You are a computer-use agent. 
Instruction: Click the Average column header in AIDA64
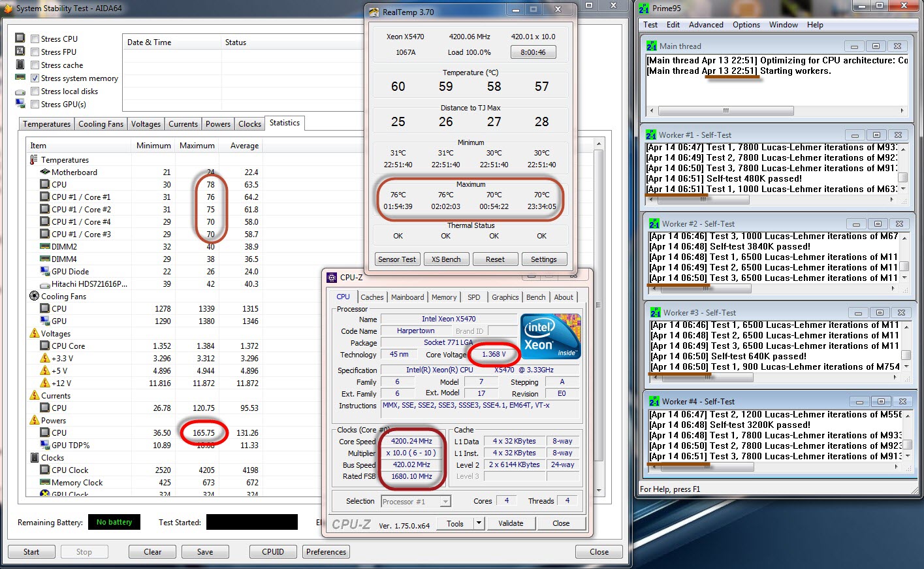coord(241,146)
